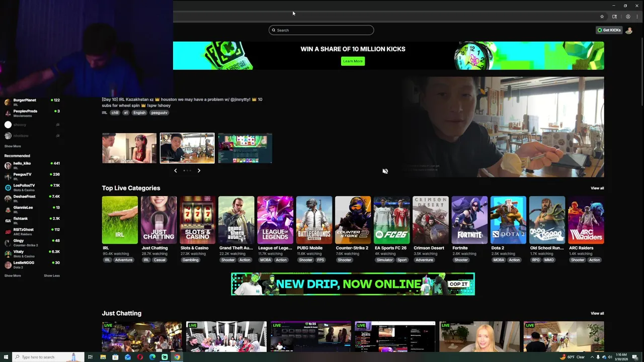Open first live Just Chatting stream thumbnail

pos(142,337)
